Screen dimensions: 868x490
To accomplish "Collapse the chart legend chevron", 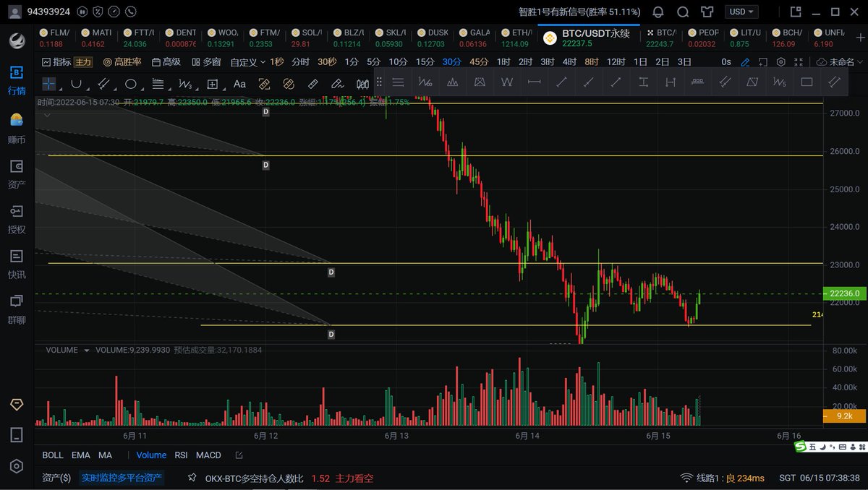I will click(x=47, y=115).
